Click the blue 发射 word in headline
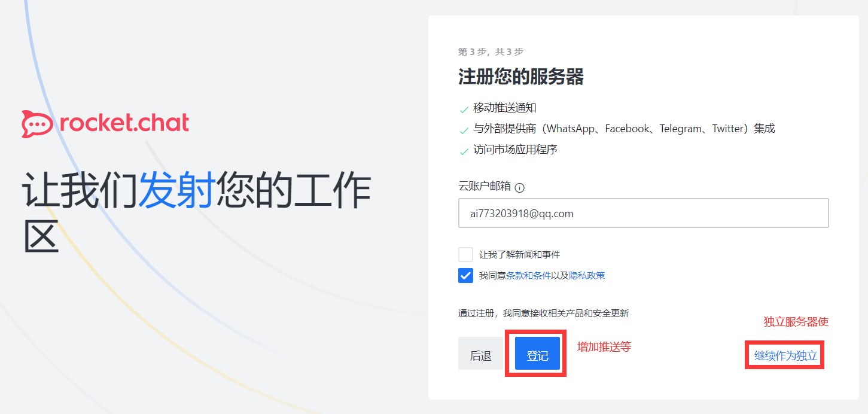The width and height of the screenshot is (868, 414). click(176, 190)
